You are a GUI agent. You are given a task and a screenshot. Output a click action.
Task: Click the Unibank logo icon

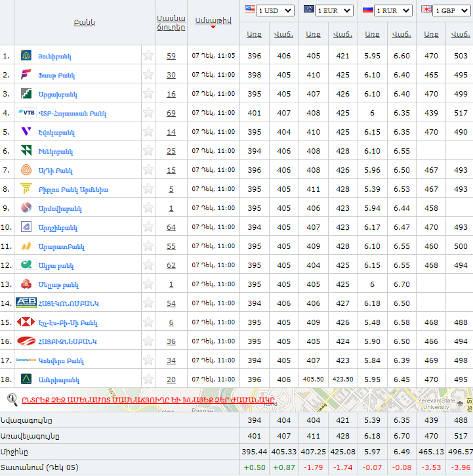pyautogui.click(x=26, y=56)
